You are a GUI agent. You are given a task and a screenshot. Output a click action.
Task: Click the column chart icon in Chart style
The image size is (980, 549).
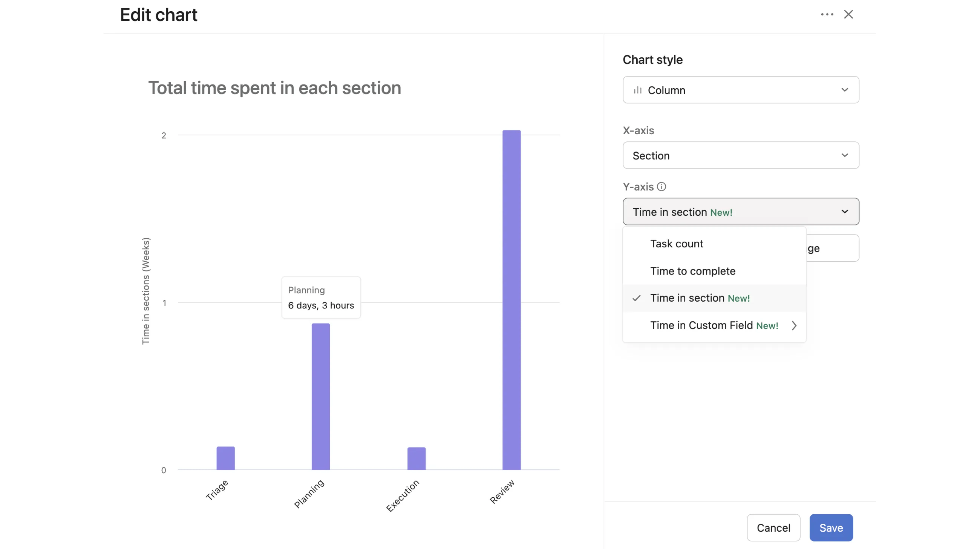click(x=639, y=90)
